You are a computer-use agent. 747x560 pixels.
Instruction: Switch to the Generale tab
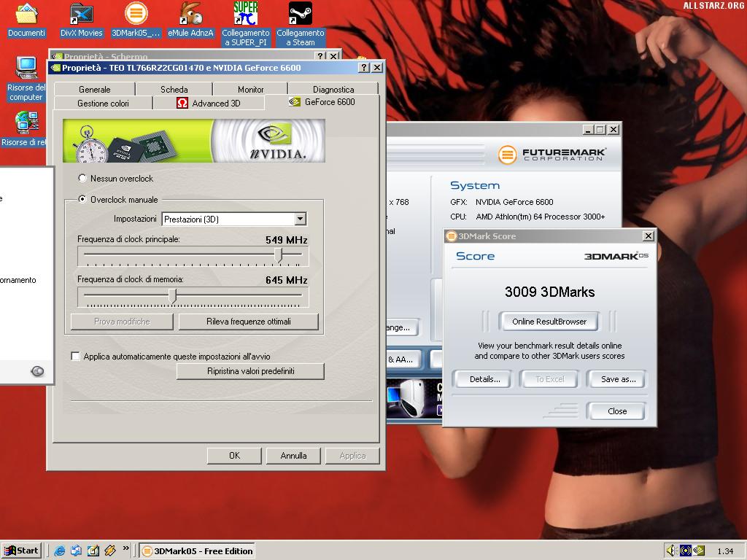94,89
